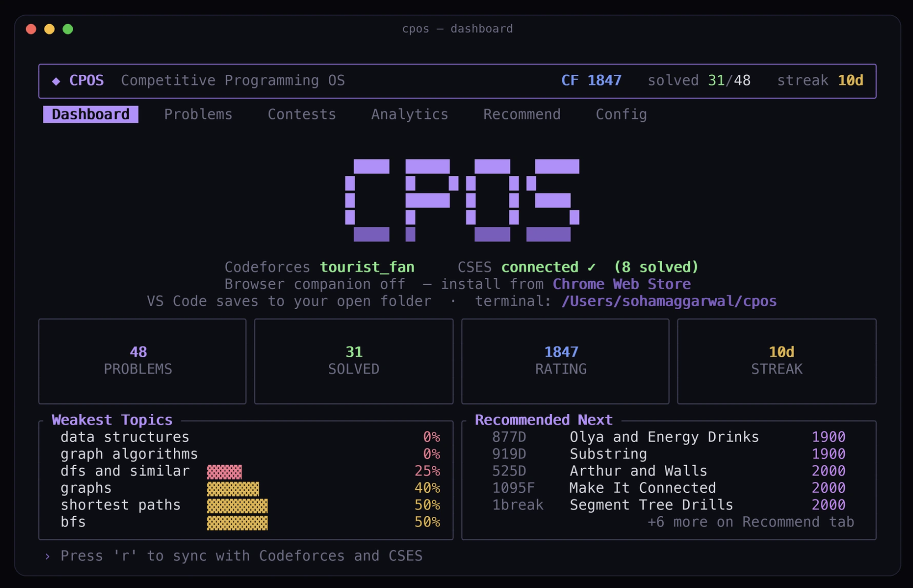Click 'connected' CSES status text

point(540,267)
